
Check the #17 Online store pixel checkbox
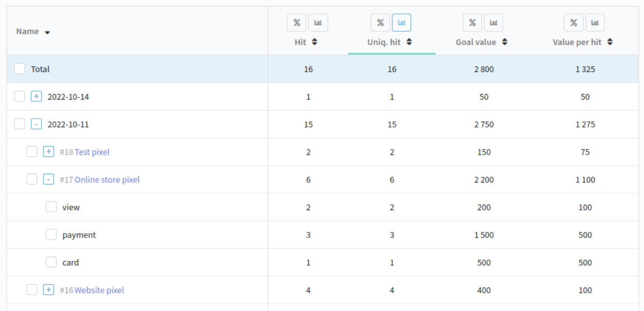pyautogui.click(x=32, y=179)
